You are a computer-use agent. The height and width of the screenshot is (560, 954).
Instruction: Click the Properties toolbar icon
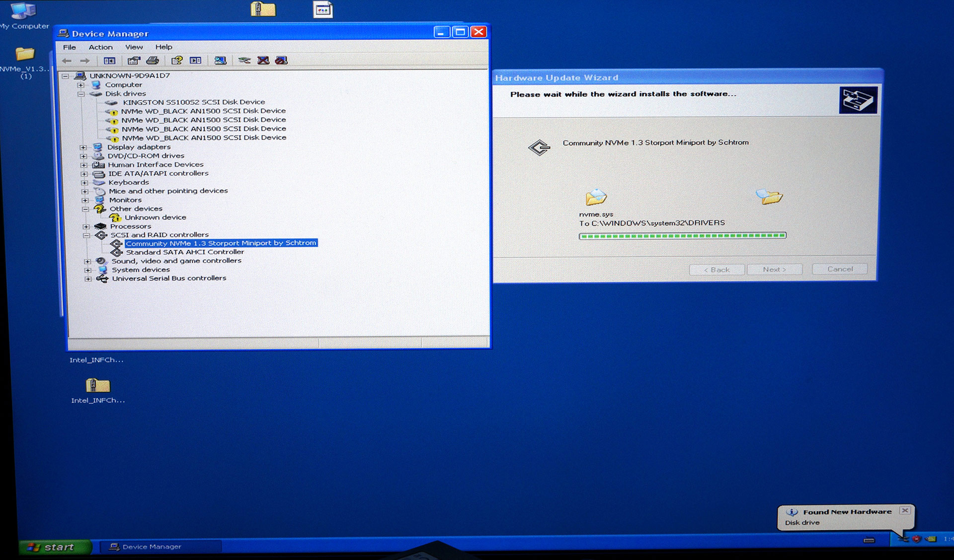(133, 61)
